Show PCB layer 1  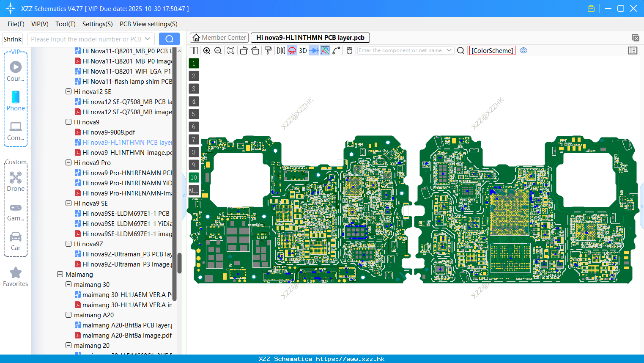[194, 63]
